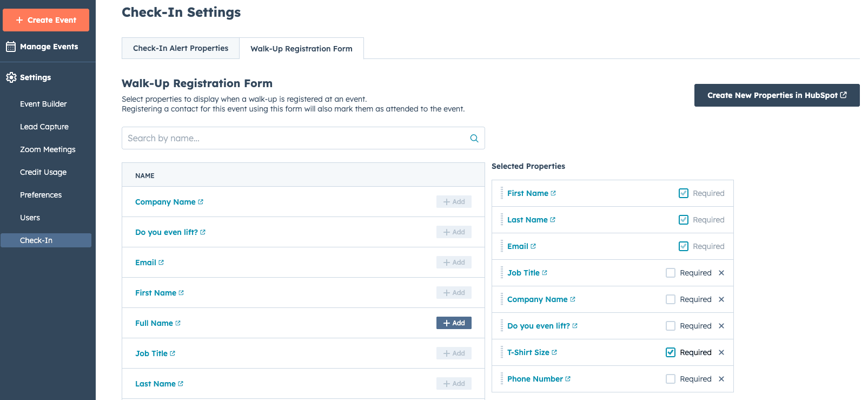
Task: Remove T-Shirt Size with its X icon
Action: click(721, 352)
